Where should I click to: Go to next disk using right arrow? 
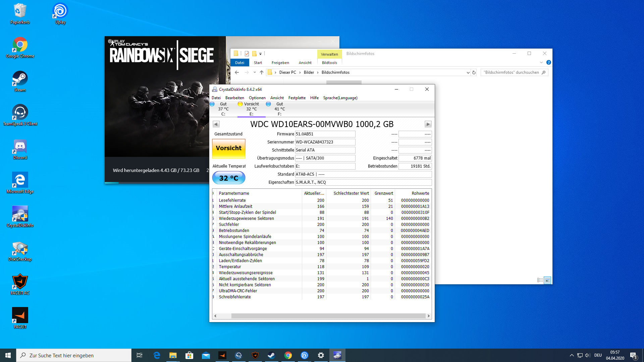coord(428,124)
